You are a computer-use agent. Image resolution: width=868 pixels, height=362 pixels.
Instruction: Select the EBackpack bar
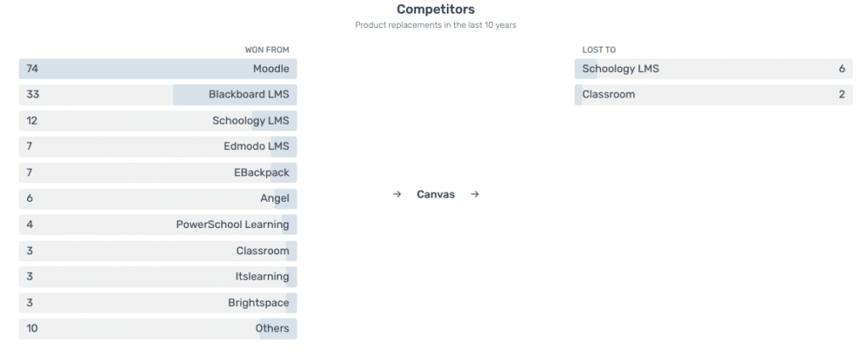tap(158, 173)
